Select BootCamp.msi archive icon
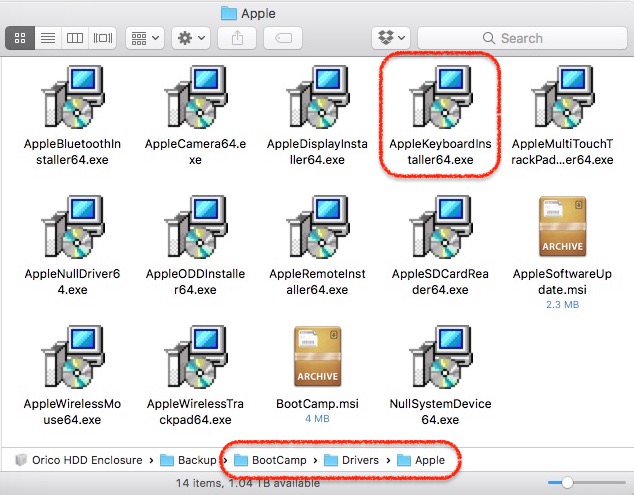This screenshot has height=495, width=634. click(318, 356)
